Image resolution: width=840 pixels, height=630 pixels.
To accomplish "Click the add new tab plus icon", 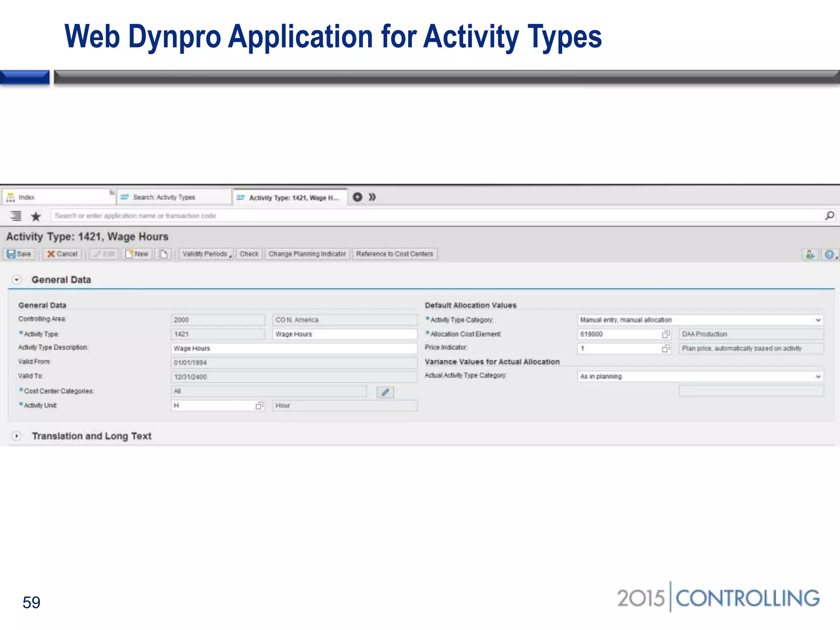I will [x=358, y=197].
